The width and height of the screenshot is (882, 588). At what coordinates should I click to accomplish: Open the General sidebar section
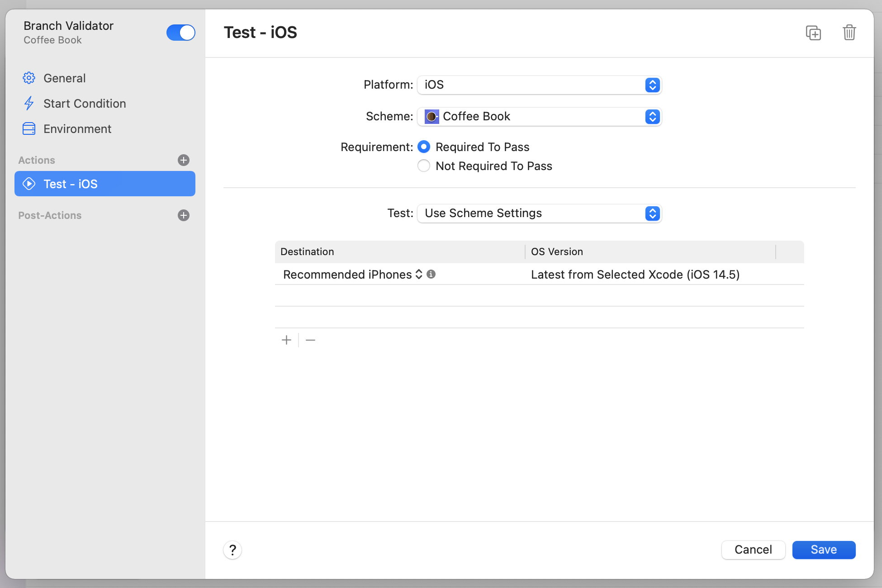tap(64, 78)
